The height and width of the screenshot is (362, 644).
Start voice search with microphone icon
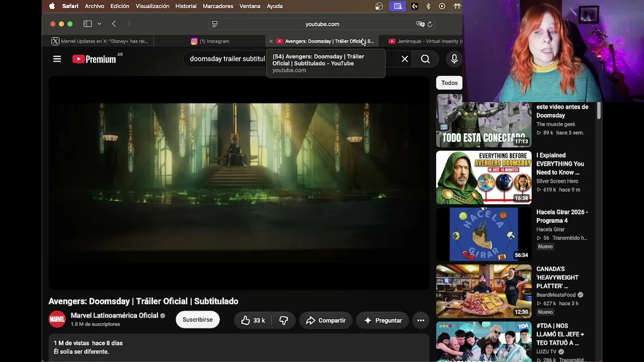pos(454,59)
